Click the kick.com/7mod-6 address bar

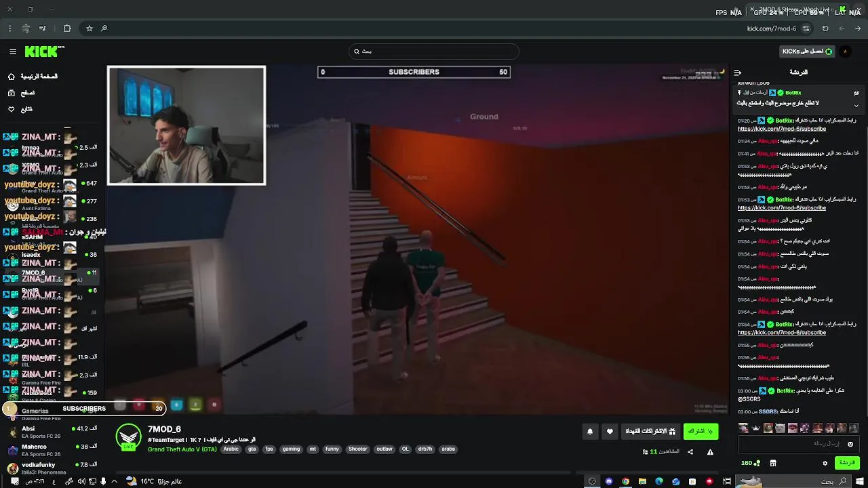tap(772, 28)
